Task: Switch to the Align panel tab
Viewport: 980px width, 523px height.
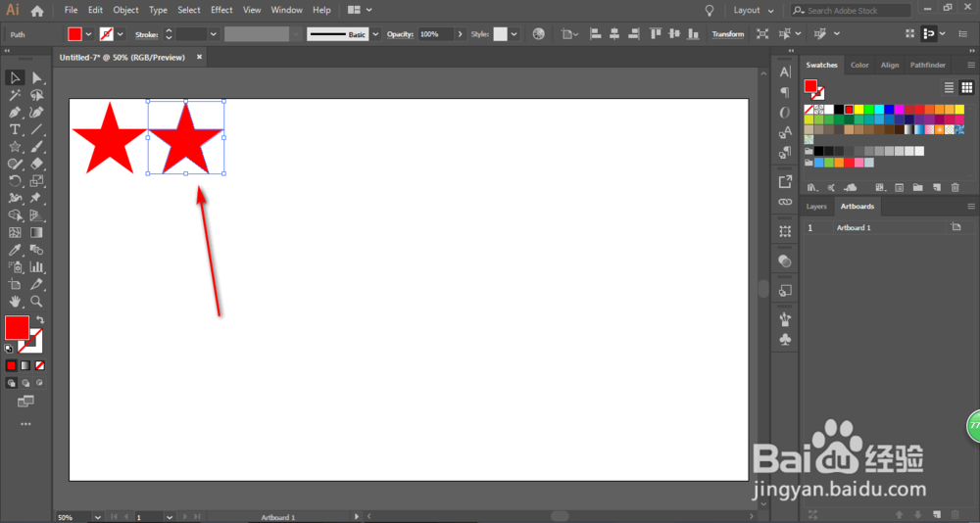Action: pyautogui.click(x=890, y=65)
